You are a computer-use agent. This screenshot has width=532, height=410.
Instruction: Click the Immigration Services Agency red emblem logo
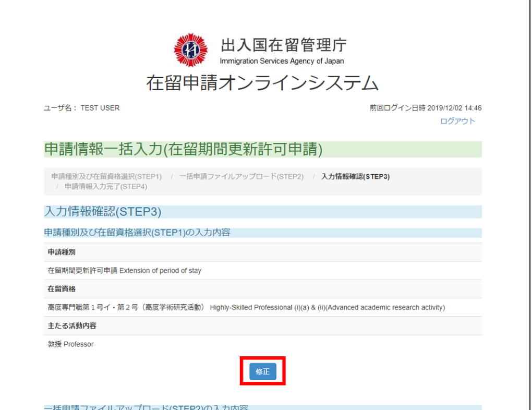[190, 51]
